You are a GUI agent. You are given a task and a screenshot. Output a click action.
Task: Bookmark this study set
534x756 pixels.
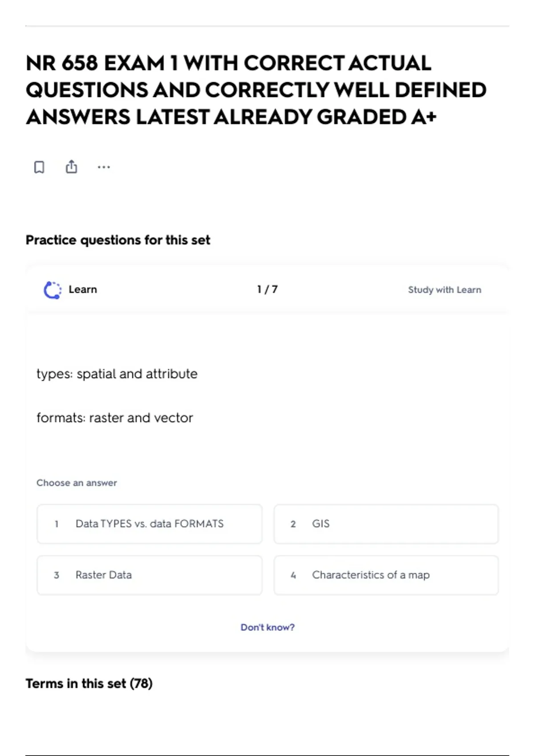coord(39,167)
